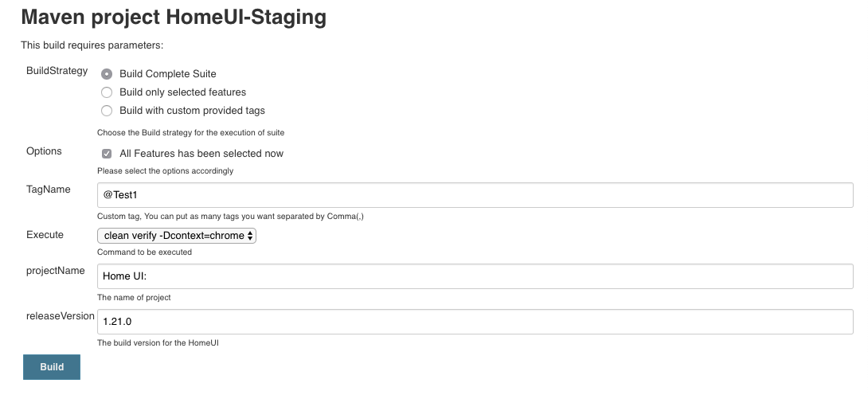
Task: Choose Build only selected features option
Action: (x=107, y=92)
